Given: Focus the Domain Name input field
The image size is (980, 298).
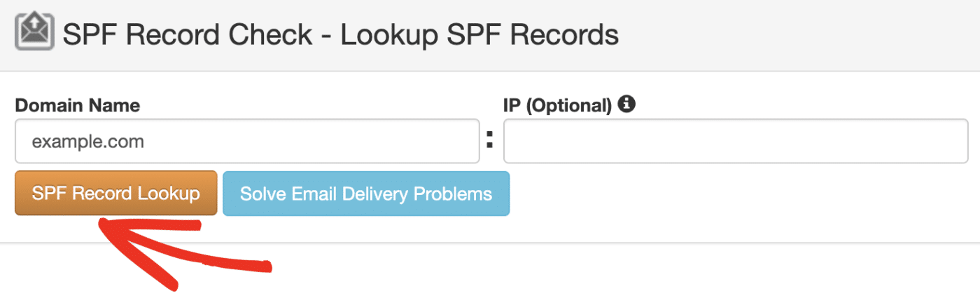Looking at the screenshot, I should 247,142.
